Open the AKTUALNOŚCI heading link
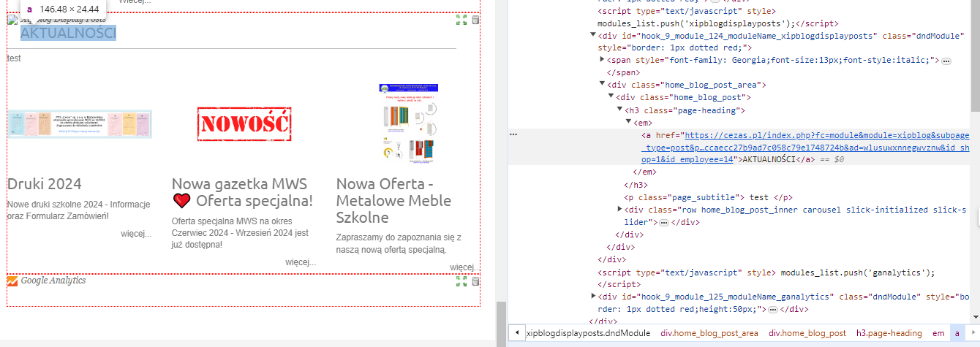The height and width of the screenshot is (347, 980). (68, 33)
